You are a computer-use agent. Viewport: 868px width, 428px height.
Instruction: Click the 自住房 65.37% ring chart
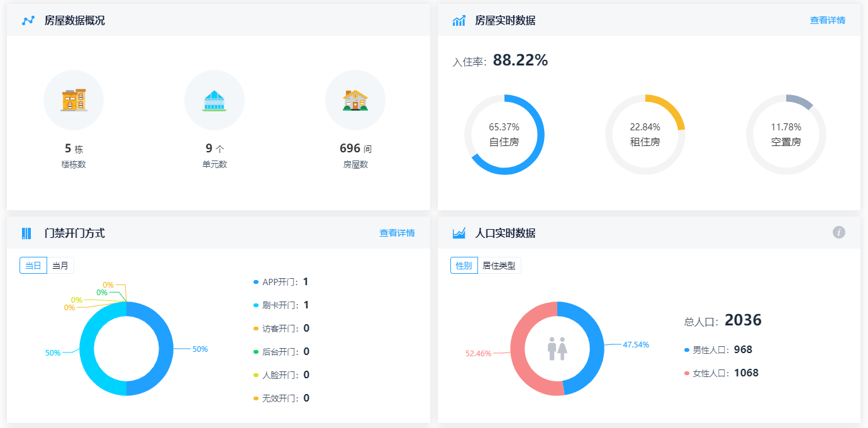point(504,135)
